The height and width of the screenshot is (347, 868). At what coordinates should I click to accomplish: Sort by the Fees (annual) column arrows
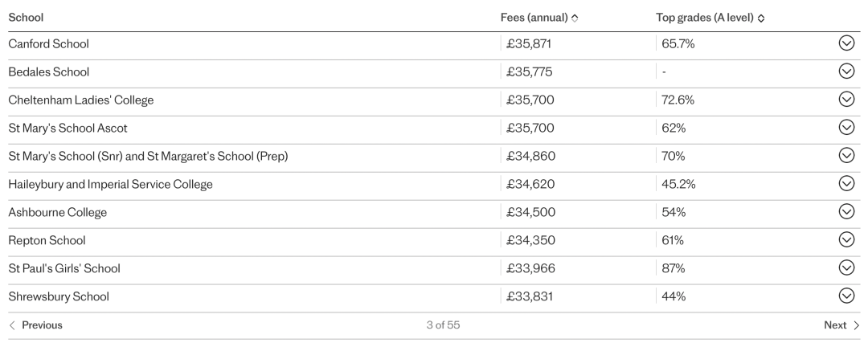pos(575,18)
